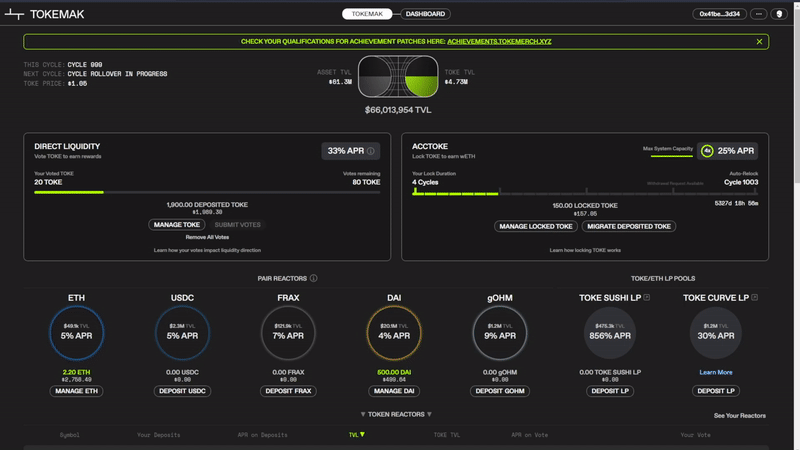Click TOKE PRICE $1.05 text

pyautogui.click(x=55, y=84)
